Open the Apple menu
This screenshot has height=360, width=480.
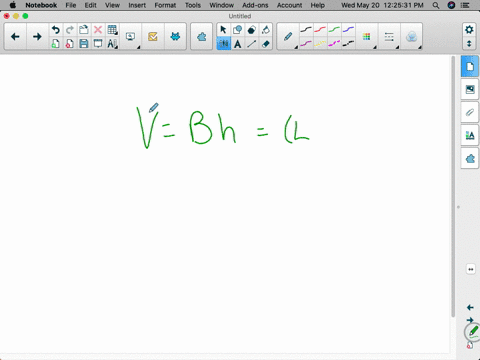tap(13, 5)
